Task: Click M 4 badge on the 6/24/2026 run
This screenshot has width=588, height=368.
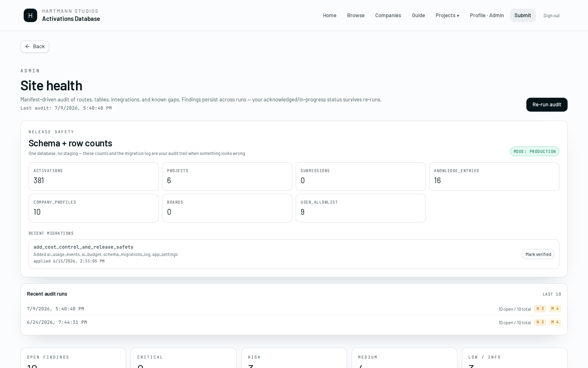Action: [555, 322]
